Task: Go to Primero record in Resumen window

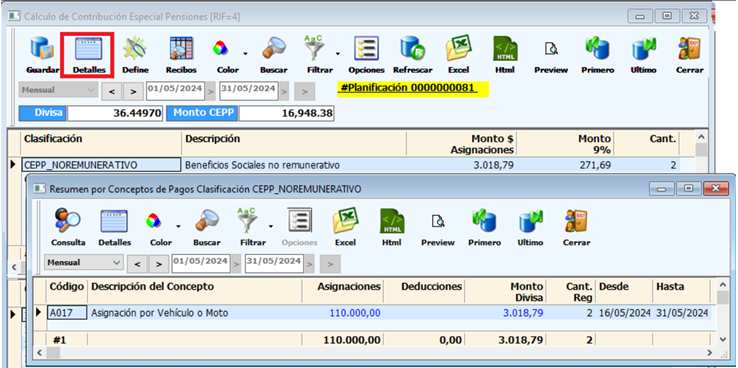Action: [x=484, y=221]
